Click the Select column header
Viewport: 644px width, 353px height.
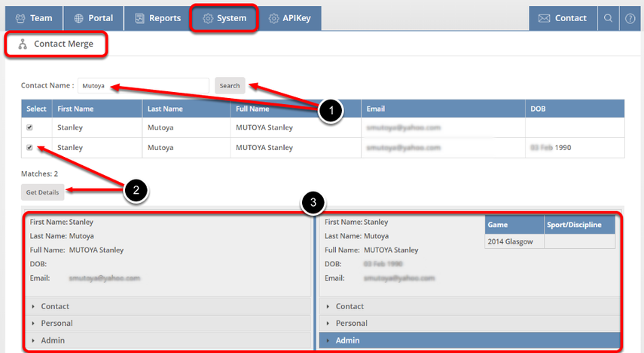coord(37,109)
